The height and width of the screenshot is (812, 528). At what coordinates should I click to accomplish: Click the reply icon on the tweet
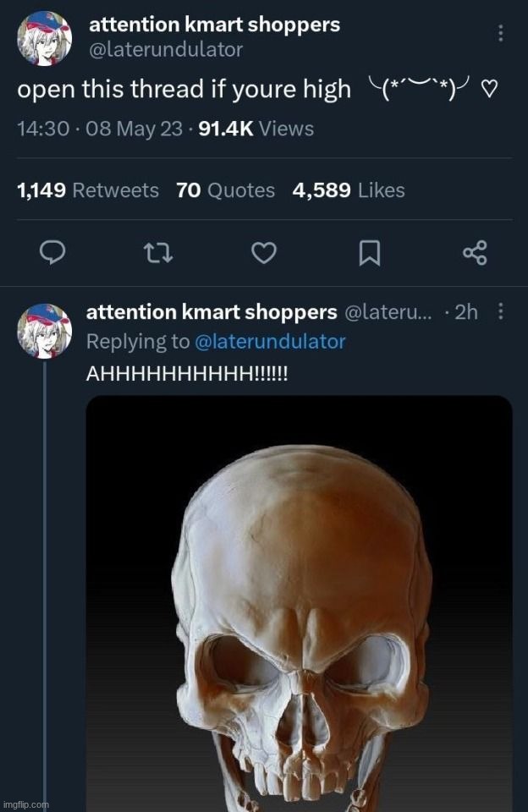51,250
